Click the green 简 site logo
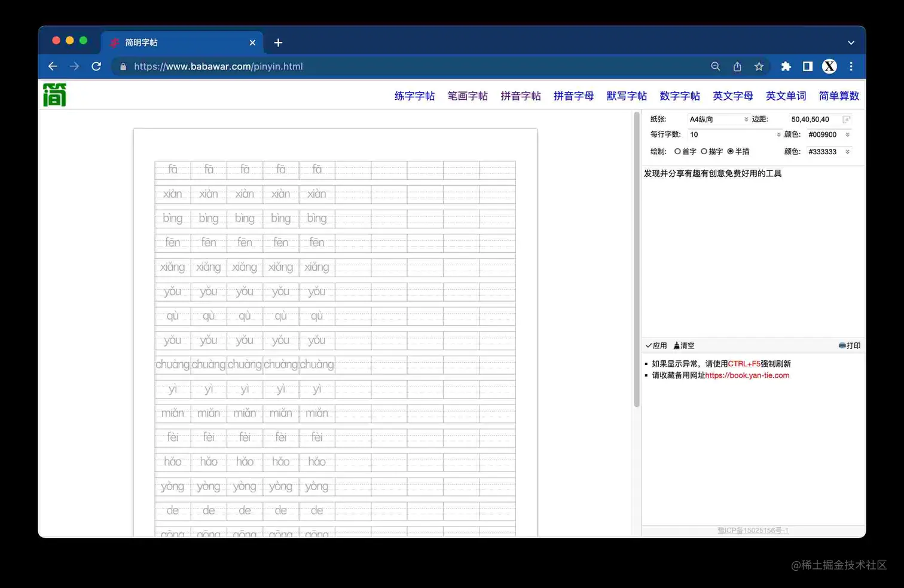Screen dimensions: 904x588 point(54,95)
